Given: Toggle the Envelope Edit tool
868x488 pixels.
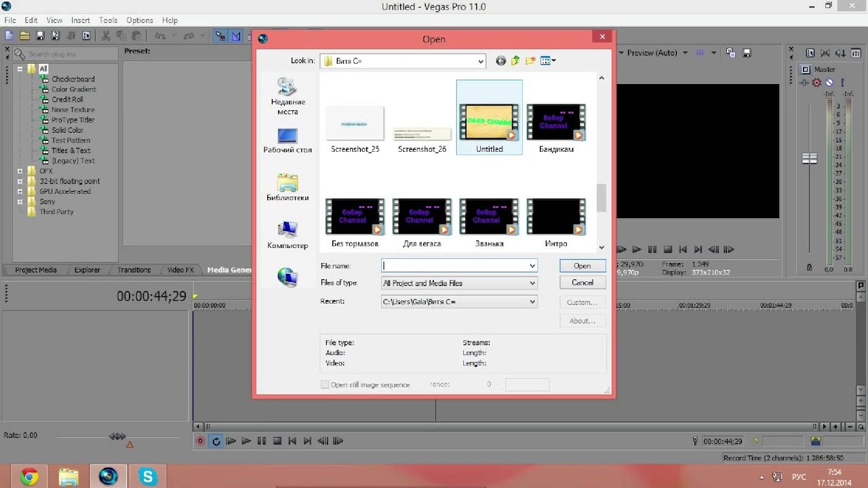Looking at the screenshot, I should (x=236, y=36).
